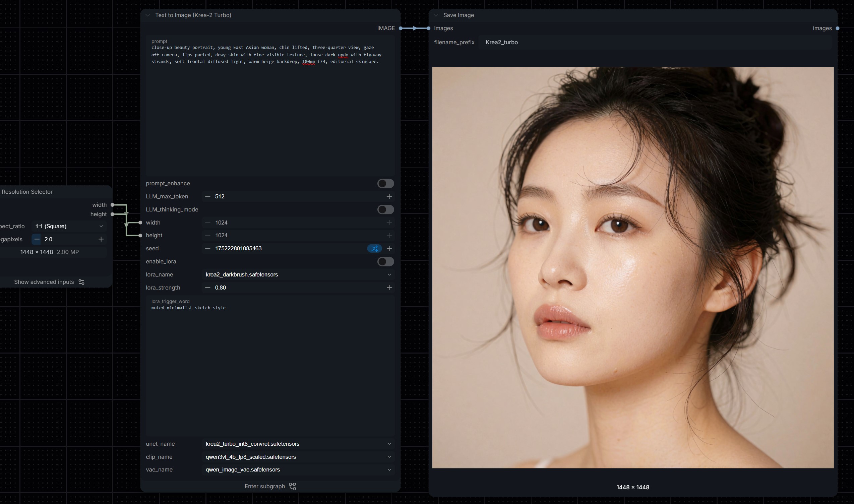The height and width of the screenshot is (504, 854).
Task: Increase seed value with plus icon
Action: coord(389,249)
